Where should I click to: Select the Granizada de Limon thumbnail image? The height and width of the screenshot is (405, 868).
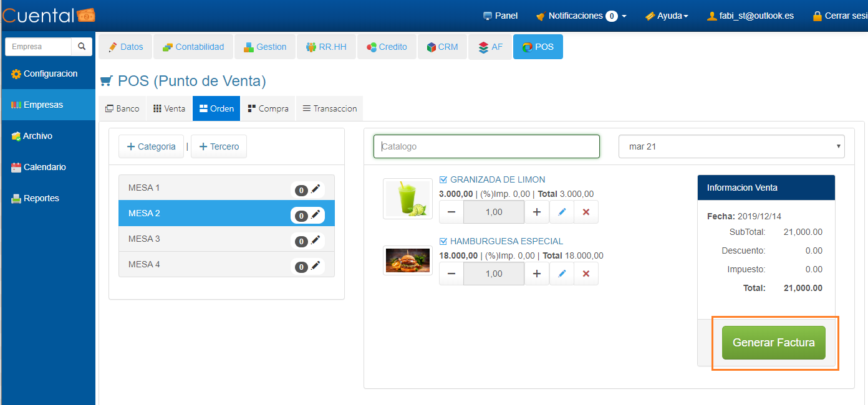407,199
